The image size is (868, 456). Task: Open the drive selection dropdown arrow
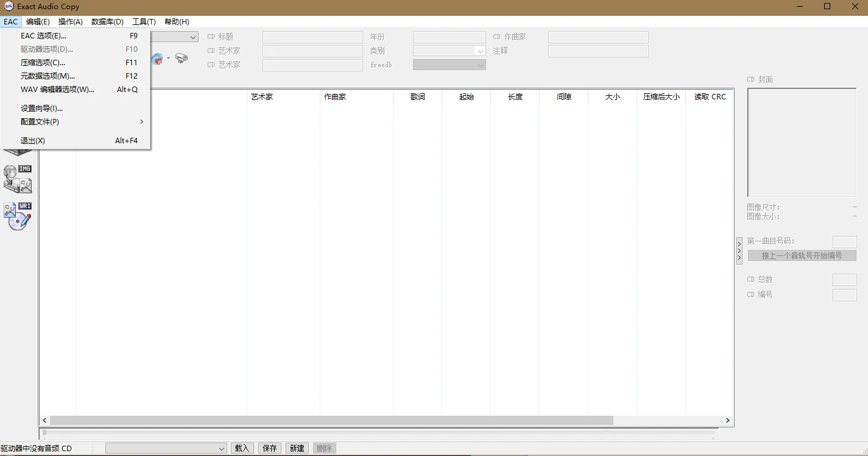[193, 37]
